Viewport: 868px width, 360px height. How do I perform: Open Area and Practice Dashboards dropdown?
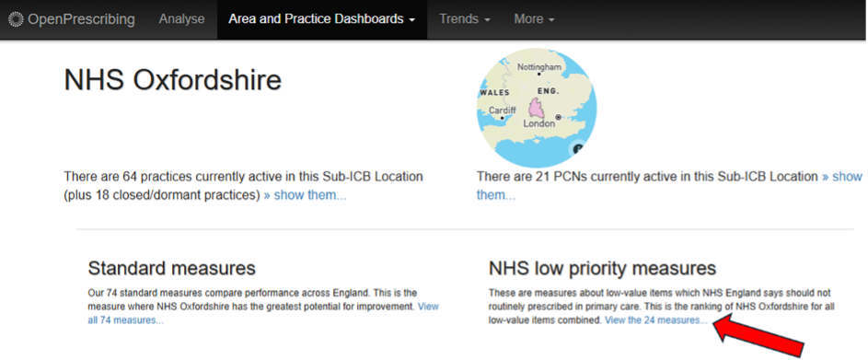(322, 18)
